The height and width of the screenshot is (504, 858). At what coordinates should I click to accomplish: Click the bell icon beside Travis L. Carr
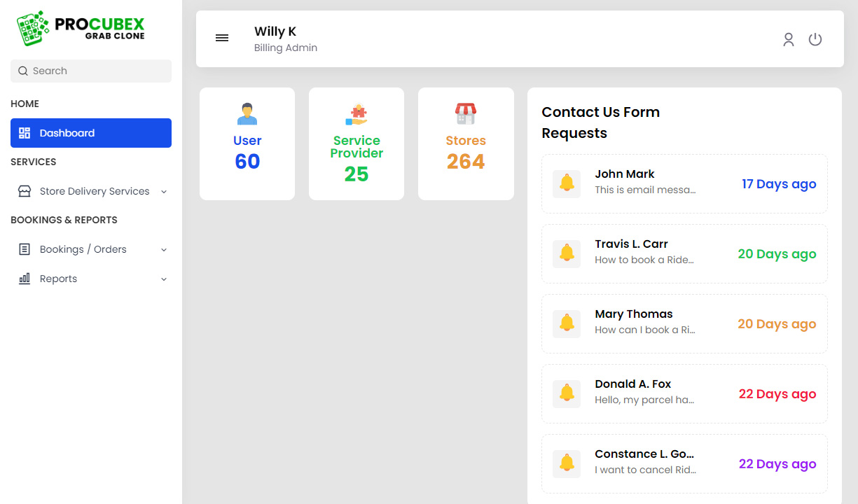coord(567,253)
